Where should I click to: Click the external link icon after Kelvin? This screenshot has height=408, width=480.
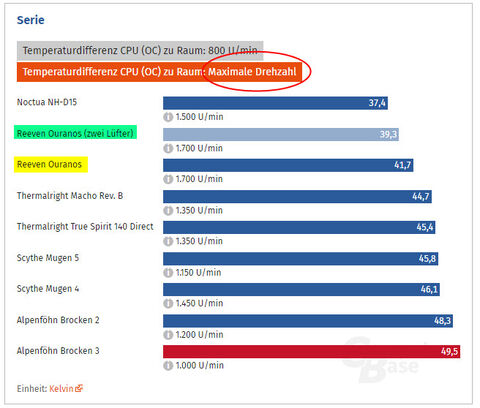pyautogui.click(x=79, y=388)
